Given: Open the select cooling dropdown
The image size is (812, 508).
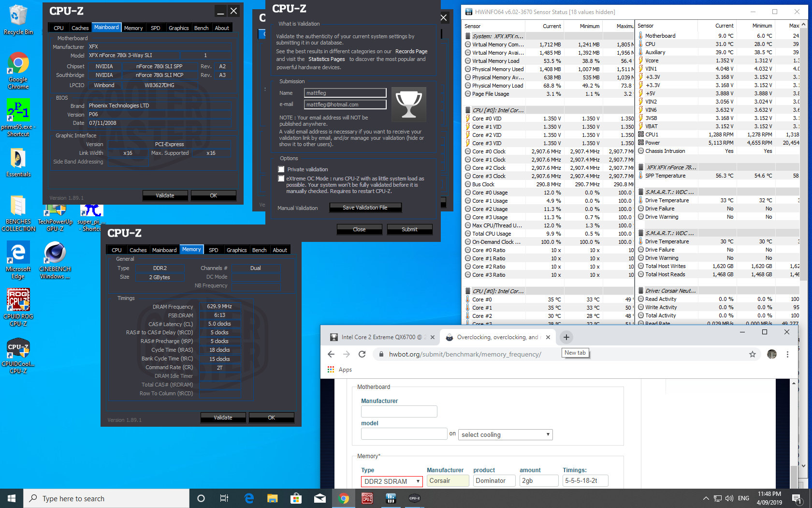Looking at the screenshot, I should [x=505, y=434].
